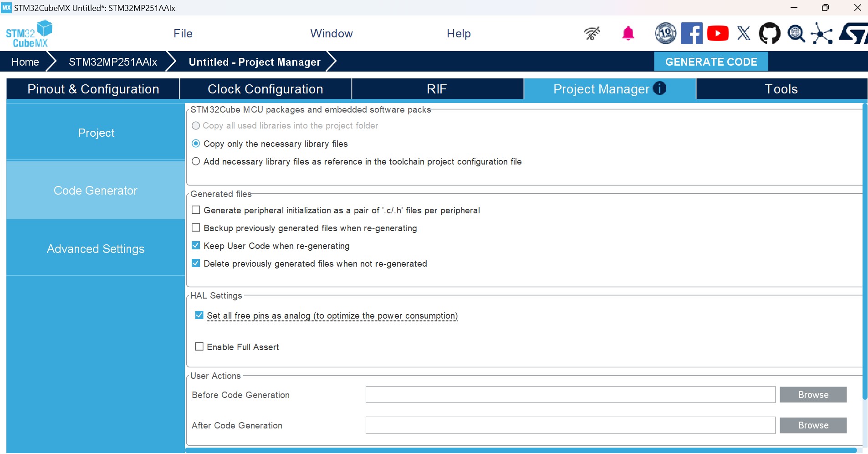Toggle 'Keep User Code when re-generating' checkbox
Screen dimensions: 868x454
[x=196, y=246]
